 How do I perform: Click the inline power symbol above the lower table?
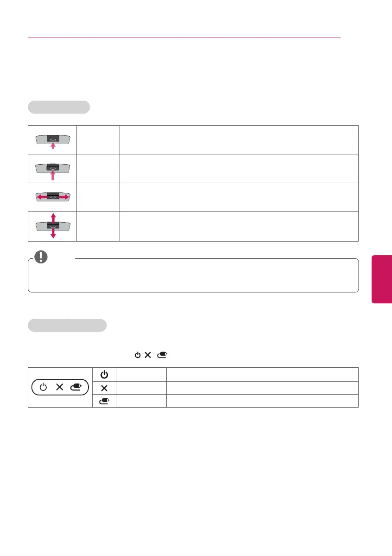pyautogui.click(x=138, y=355)
